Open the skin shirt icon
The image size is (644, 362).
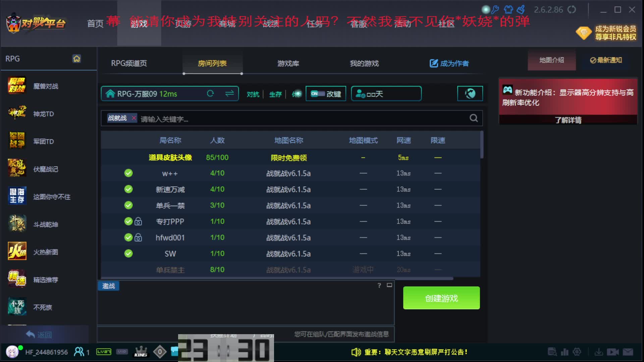(508, 9)
